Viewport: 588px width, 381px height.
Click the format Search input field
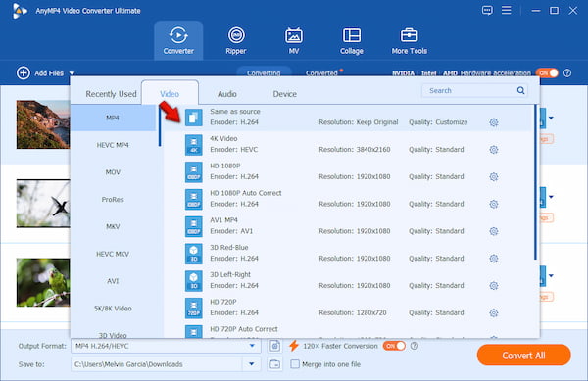pyautogui.click(x=474, y=91)
